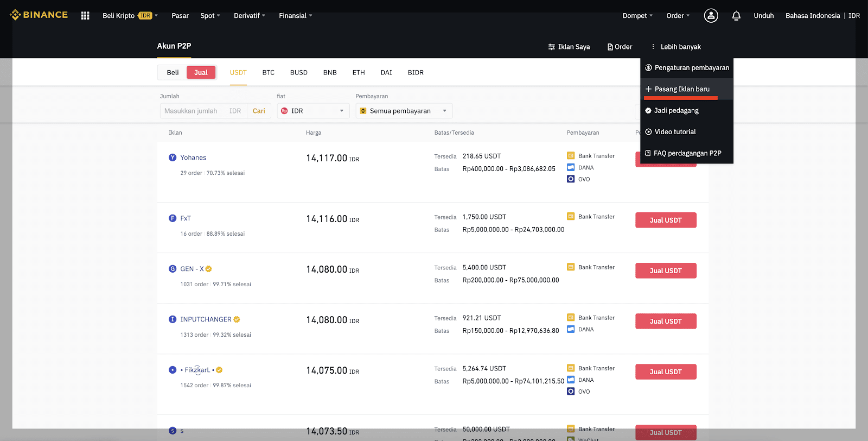This screenshot has height=441, width=868.
Task: Click Jual USDT button for INPUTCHANGER
Action: coord(666,321)
